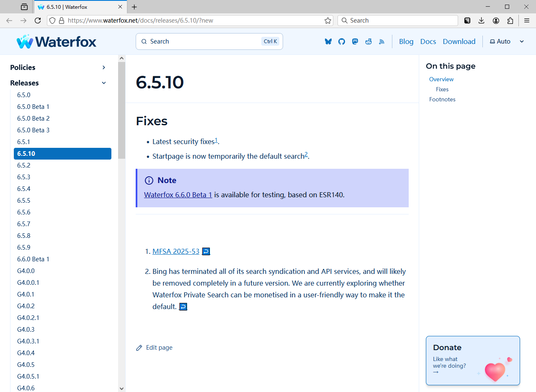This screenshot has width=536, height=392.
Task: Click the sidebar scrollbar down arrow
Action: coord(121,388)
